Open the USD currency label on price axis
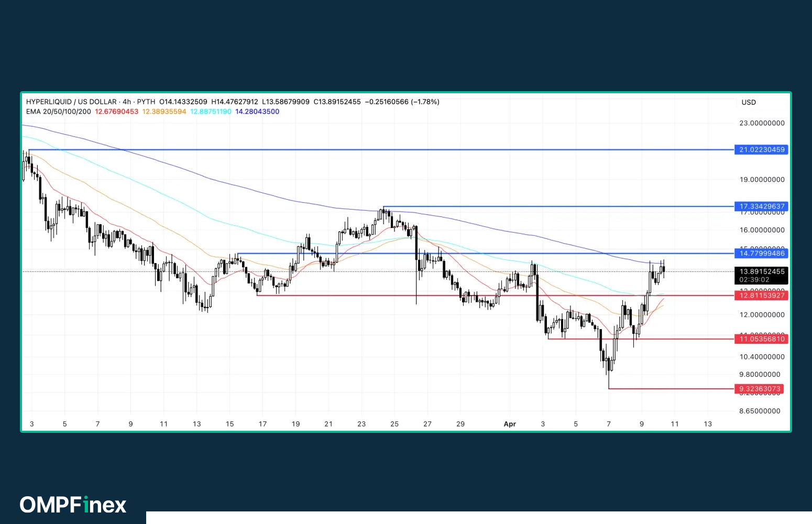 pos(748,102)
